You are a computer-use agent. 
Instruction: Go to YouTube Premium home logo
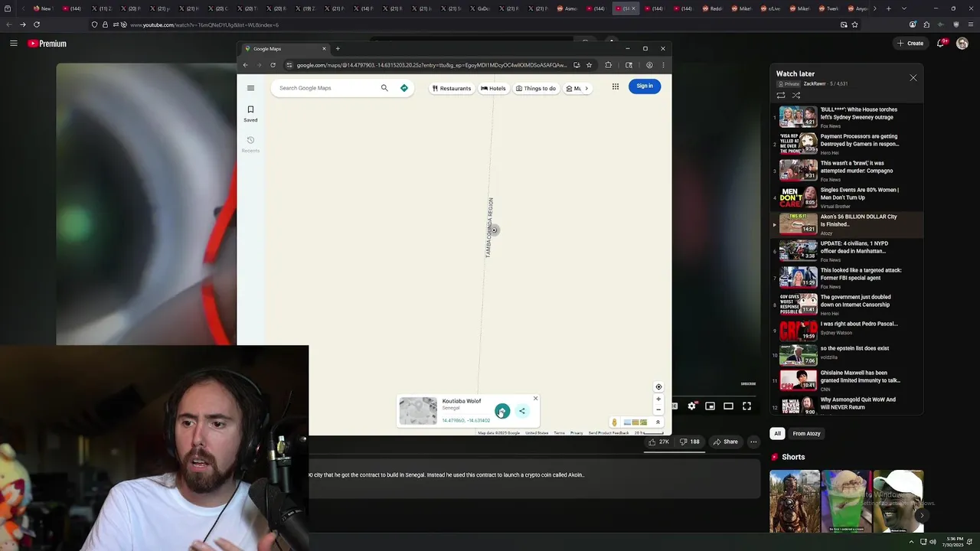coord(47,44)
